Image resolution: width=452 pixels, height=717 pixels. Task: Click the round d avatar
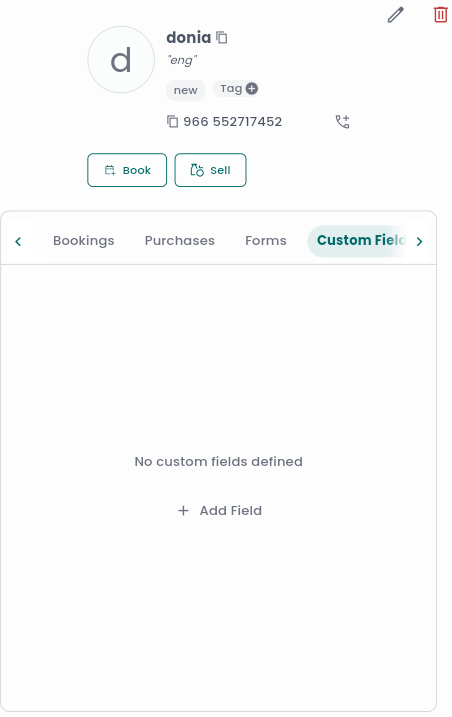121,60
